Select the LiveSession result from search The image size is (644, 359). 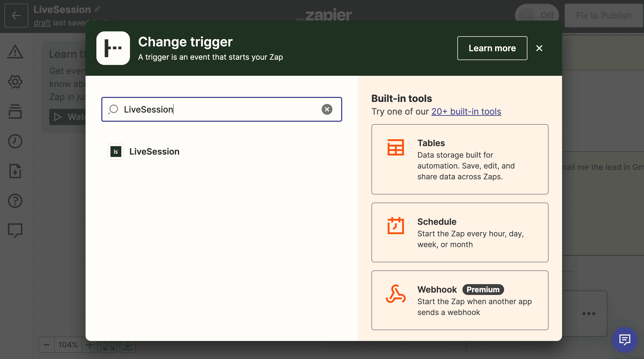click(154, 151)
